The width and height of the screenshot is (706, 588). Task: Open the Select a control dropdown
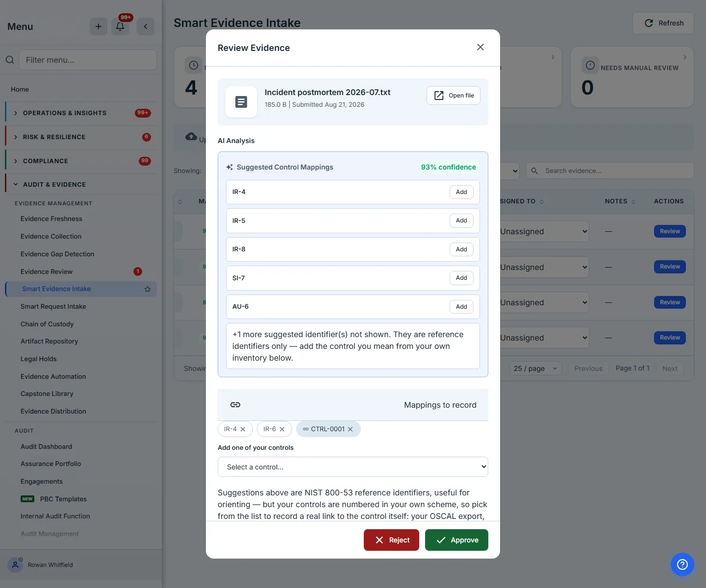pos(353,467)
